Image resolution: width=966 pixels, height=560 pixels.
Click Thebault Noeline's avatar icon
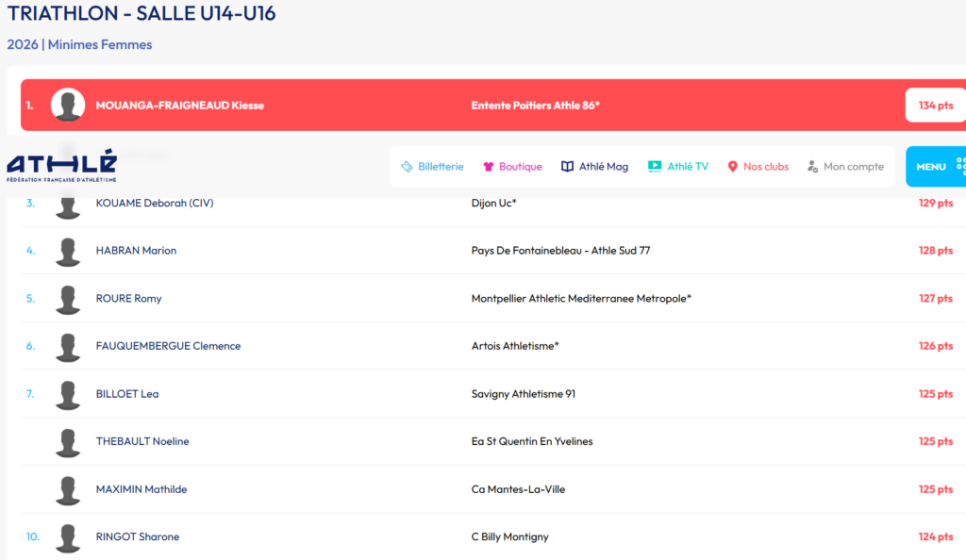(x=68, y=442)
